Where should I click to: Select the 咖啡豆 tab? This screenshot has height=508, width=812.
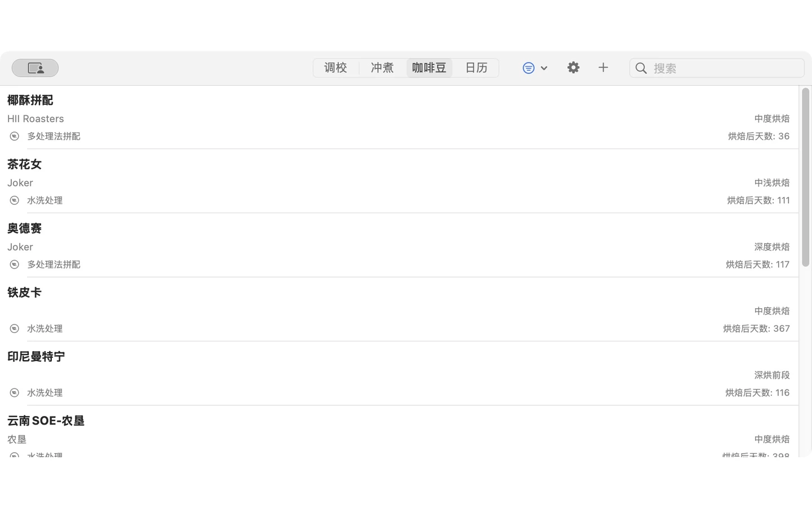(429, 68)
